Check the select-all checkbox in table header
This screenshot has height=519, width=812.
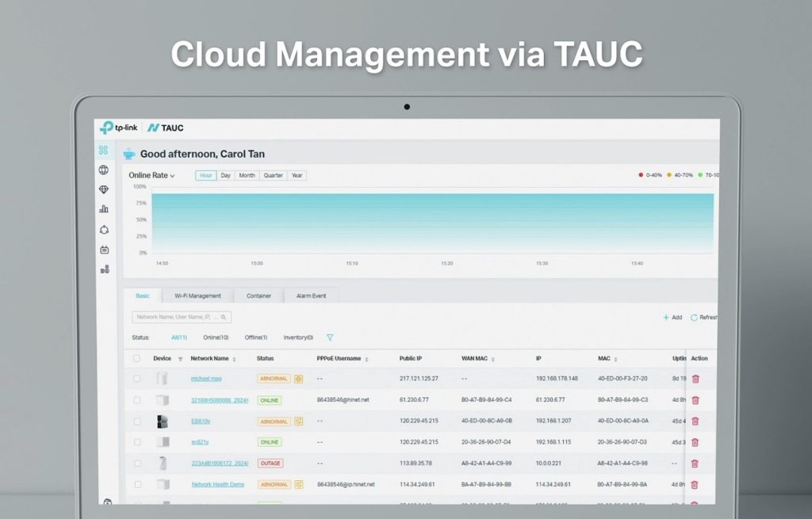137,359
